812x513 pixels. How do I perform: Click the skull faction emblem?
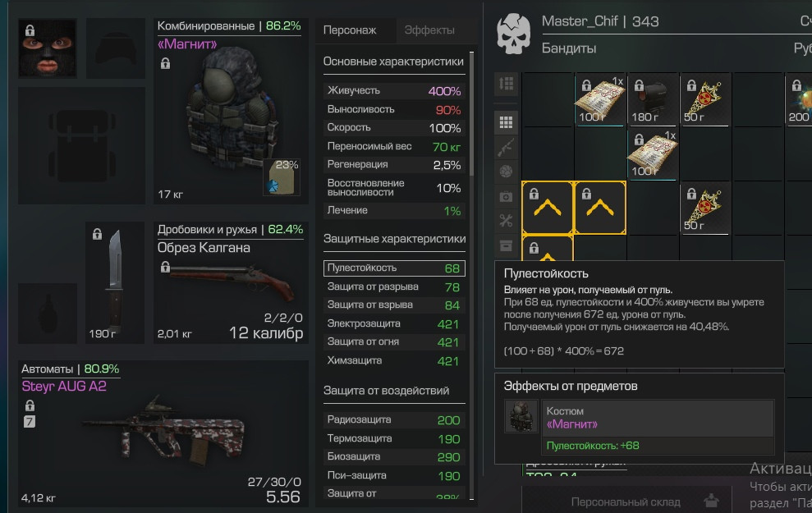click(x=513, y=34)
